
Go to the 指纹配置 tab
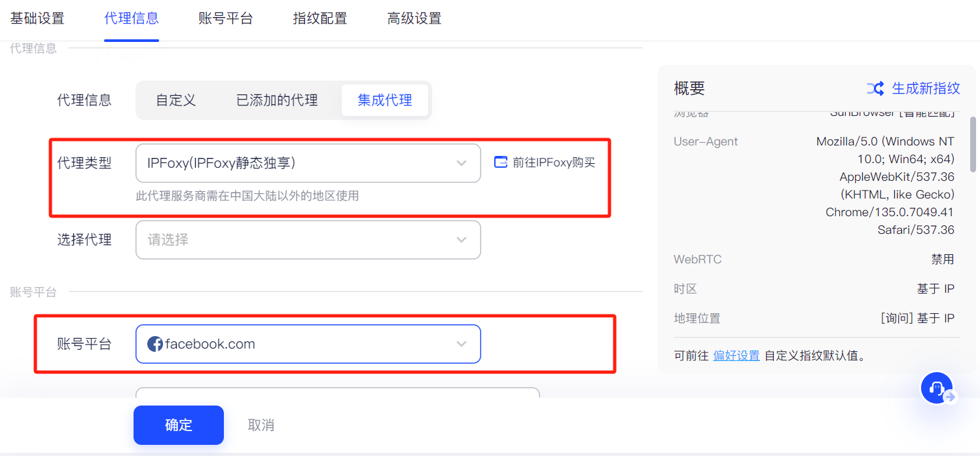coord(320,18)
